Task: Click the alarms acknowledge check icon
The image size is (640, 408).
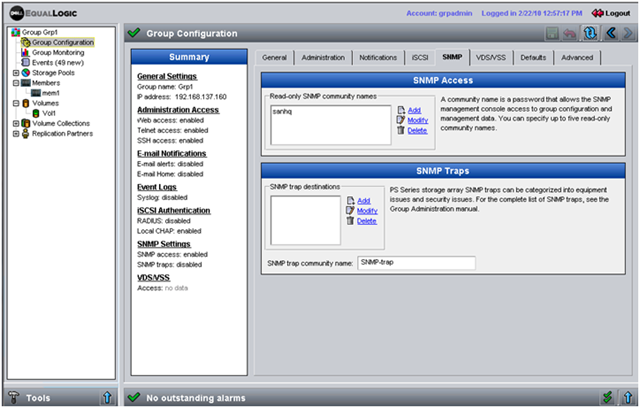Action: coord(608,397)
